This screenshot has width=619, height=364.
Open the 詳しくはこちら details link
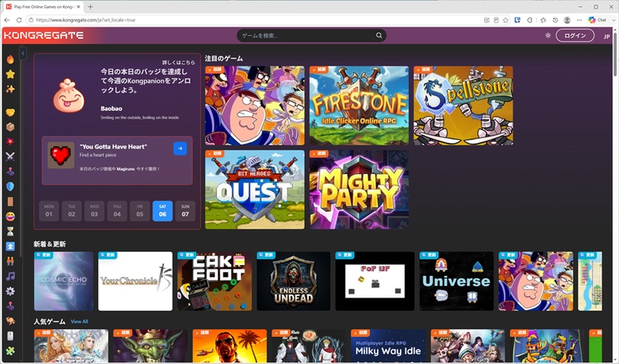[x=179, y=63]
